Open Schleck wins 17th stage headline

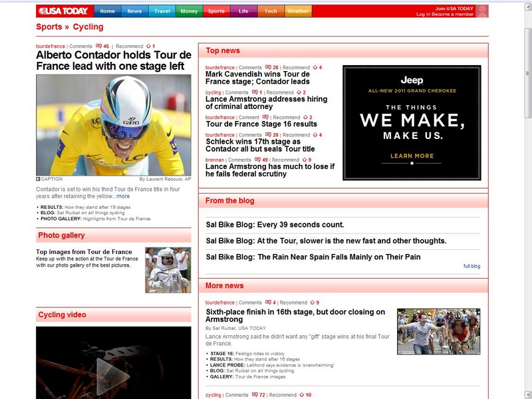(260, 145)
